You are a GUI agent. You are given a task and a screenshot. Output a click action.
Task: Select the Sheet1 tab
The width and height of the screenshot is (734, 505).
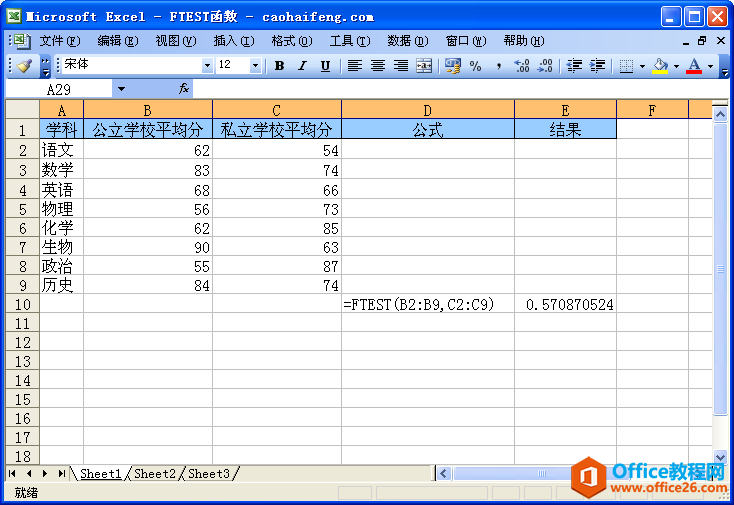coord(100,474)
